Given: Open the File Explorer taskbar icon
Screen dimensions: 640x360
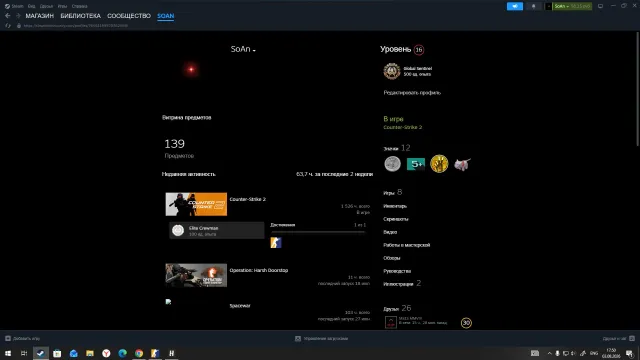Looking at the screenshot, I should point(90,353).
